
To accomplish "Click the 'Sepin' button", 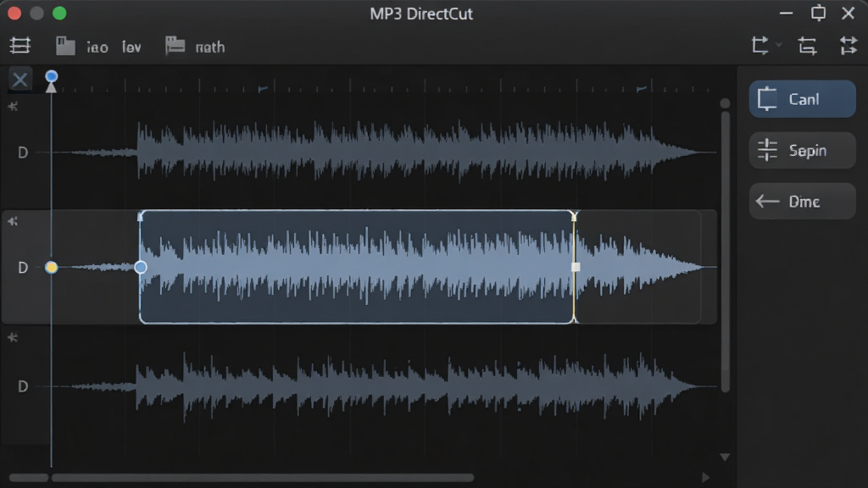I will (802, 150).
